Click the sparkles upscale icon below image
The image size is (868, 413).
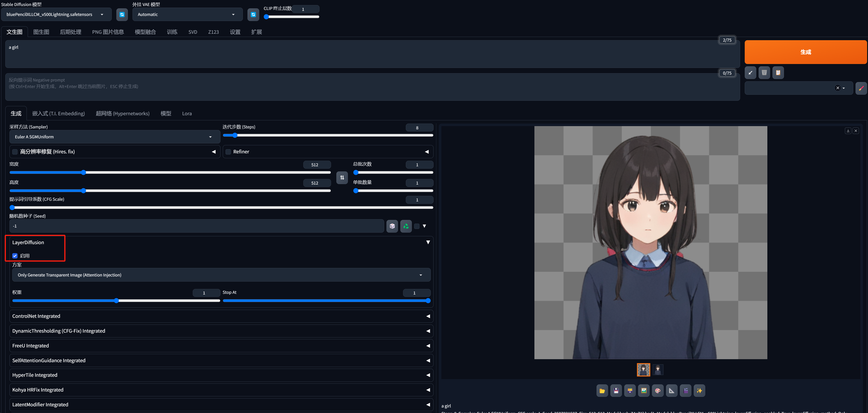click(699, 391)
